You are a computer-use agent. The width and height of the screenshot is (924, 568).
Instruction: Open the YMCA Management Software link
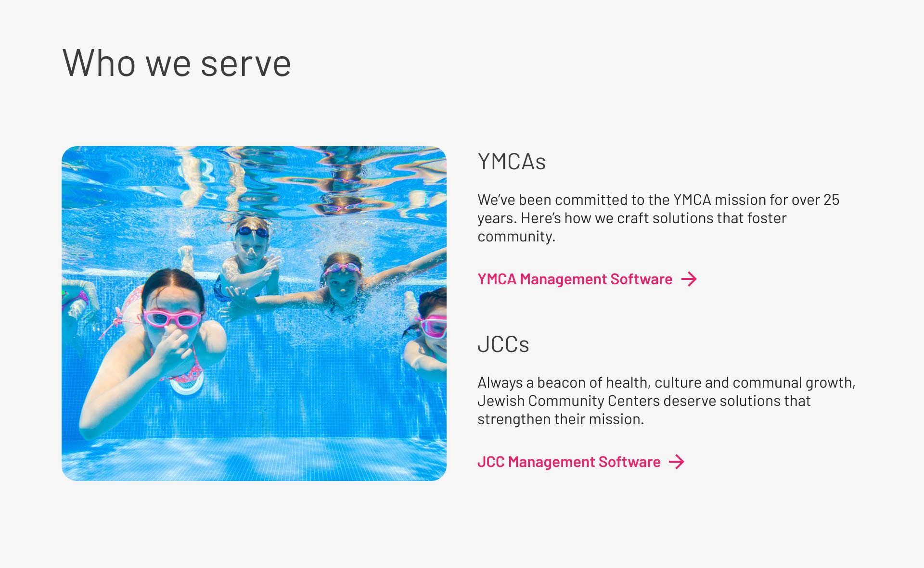(x=575, y=279)
